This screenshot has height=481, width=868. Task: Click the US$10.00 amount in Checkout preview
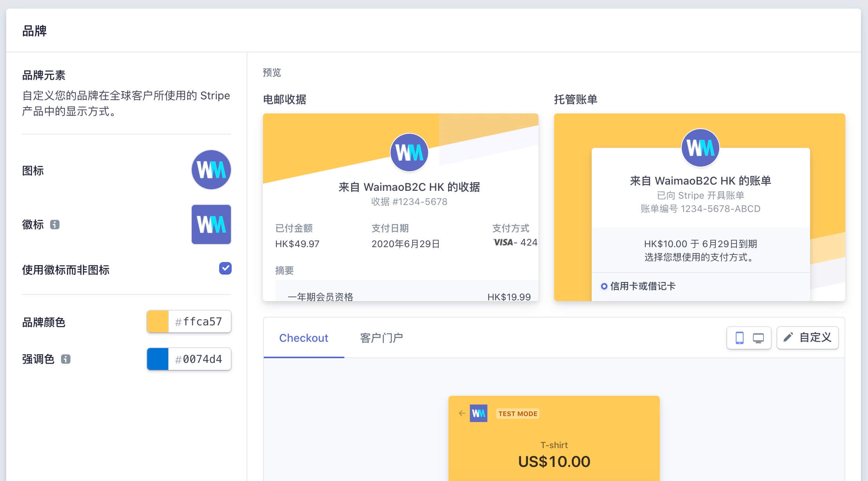[554, 462]
